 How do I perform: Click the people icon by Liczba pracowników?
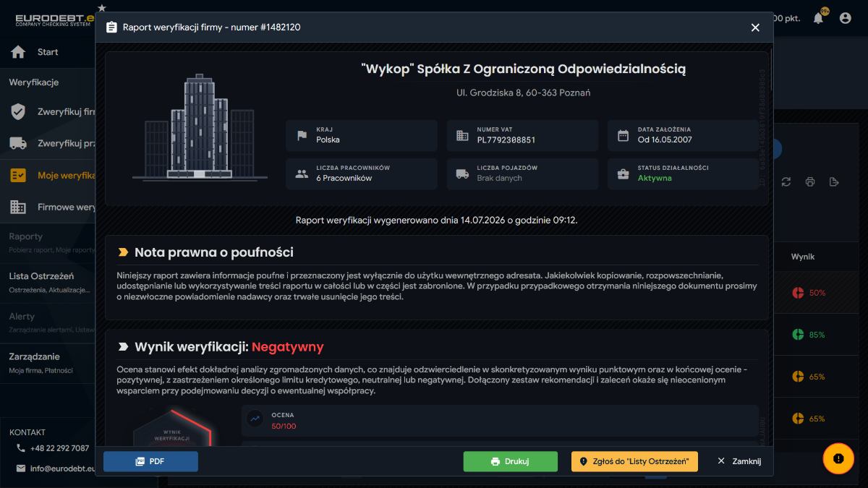point(302,174)
